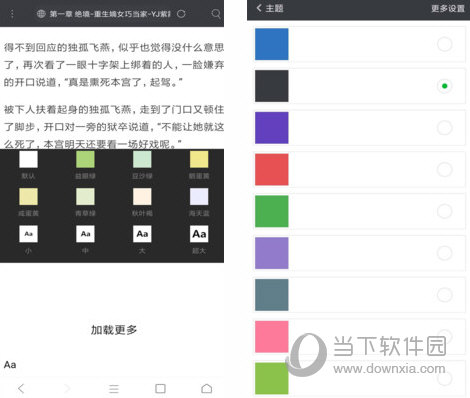This screenshot has height=398, width=470.
Task: Open the hamburger menu in bottom bar
Action: pos(114,389)
